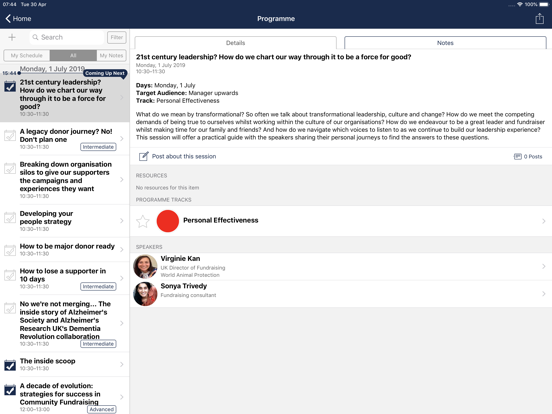Image resolution: width=552 pixels, height=414 pixels.
Task: Expand Personal Effectiveness track chevron
Action: click(x=544, y=221)
